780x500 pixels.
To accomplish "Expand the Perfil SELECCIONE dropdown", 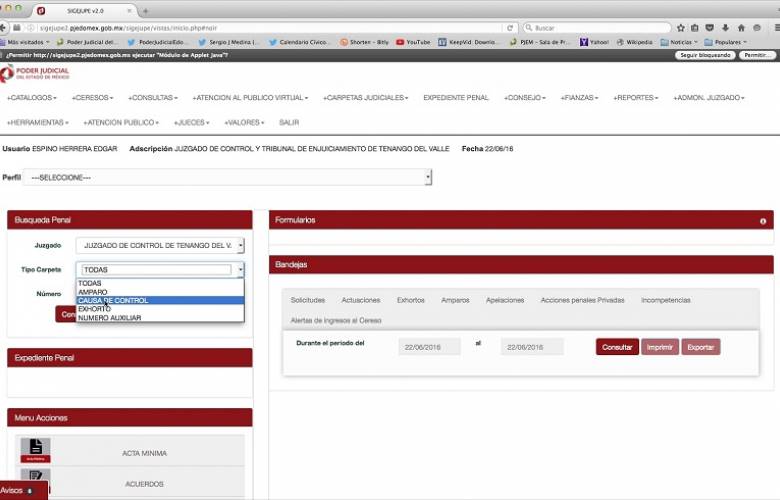I will [x=231, y=177].
